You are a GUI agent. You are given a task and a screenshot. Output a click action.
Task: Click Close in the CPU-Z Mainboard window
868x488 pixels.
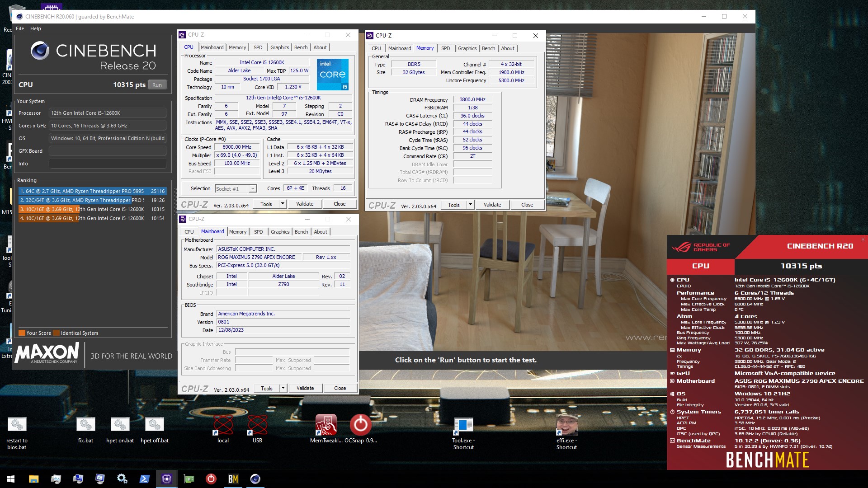(340, 388)
